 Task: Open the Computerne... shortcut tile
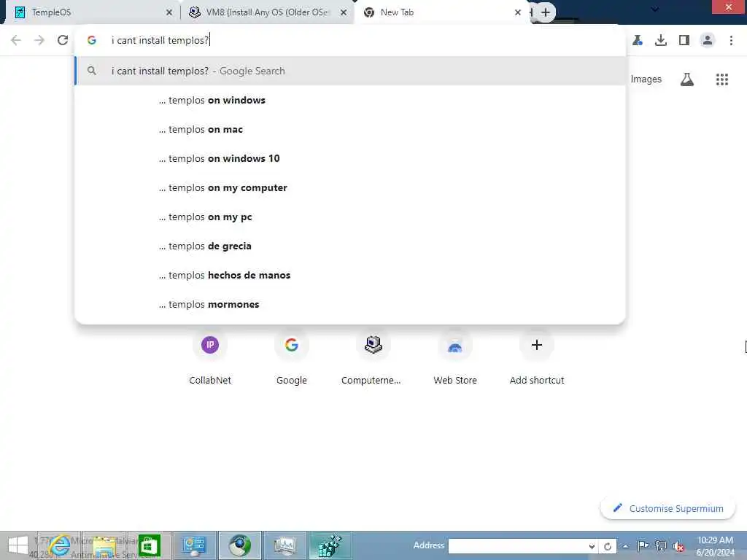(x=373, y=358)
